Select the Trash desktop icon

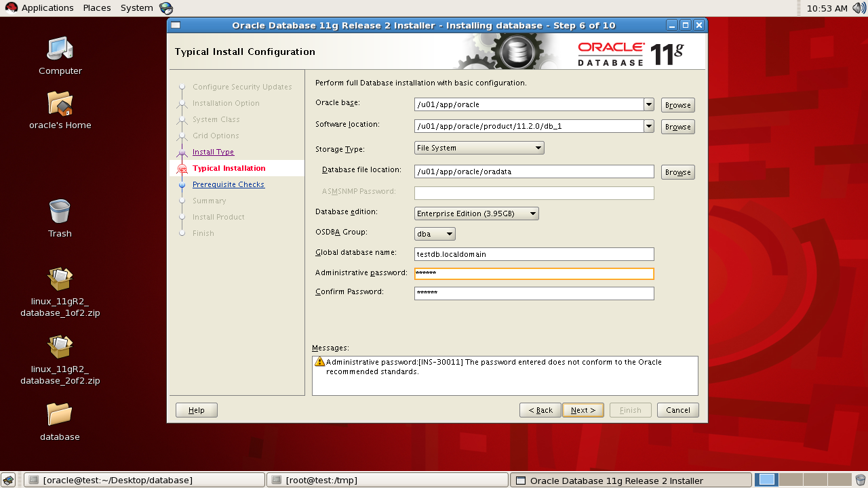click(x=60, y=211)
